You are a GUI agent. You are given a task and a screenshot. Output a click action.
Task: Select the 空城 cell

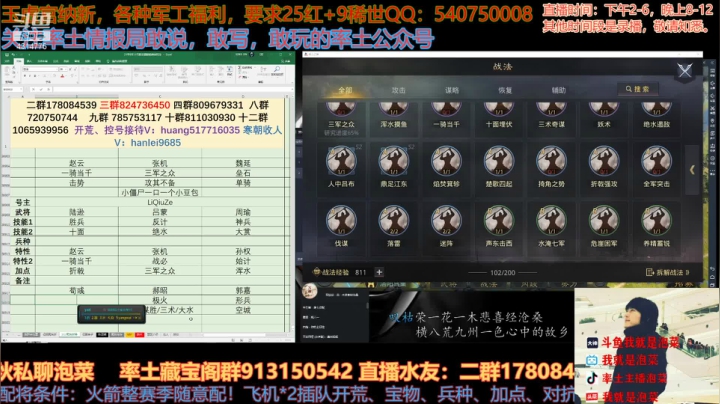click(243, 310)
